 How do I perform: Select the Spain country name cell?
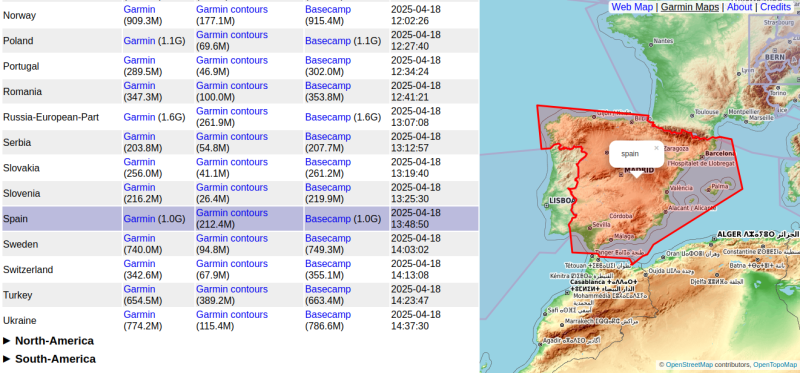[x=62, y=219]
